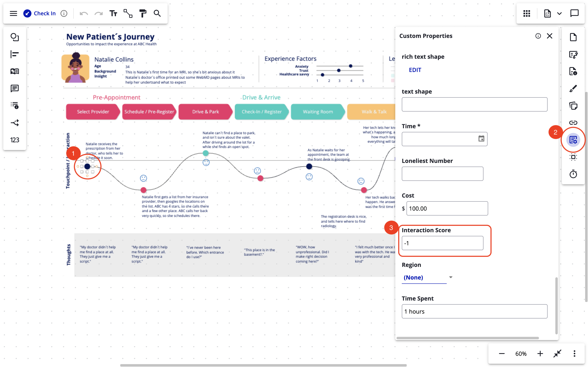Image resolution: width=588 pixels, height=367 pixels.
Task: Click the EDIT link under rich text shape
Action: (415, 70)
